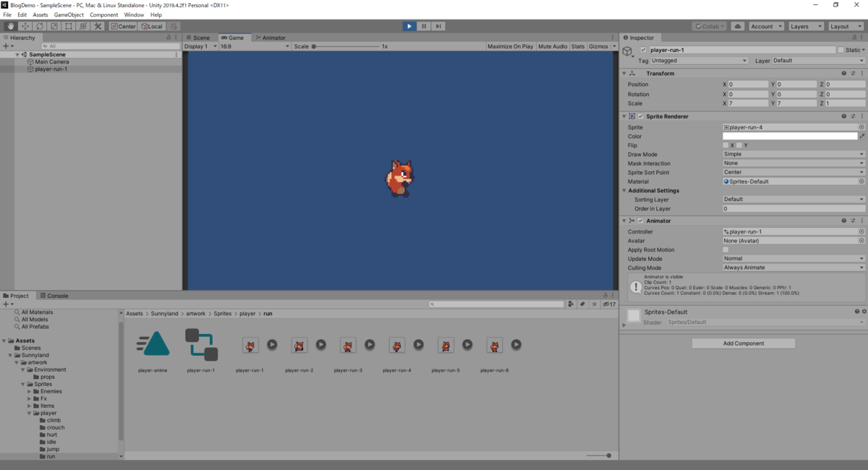Screen dimensions: 868x470
Task: Select the Move tool
Action: tap(25, 26)
